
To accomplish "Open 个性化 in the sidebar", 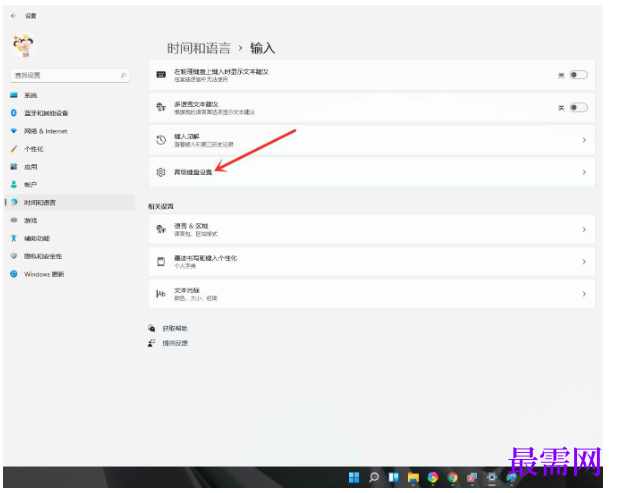I will coord(70,149).
